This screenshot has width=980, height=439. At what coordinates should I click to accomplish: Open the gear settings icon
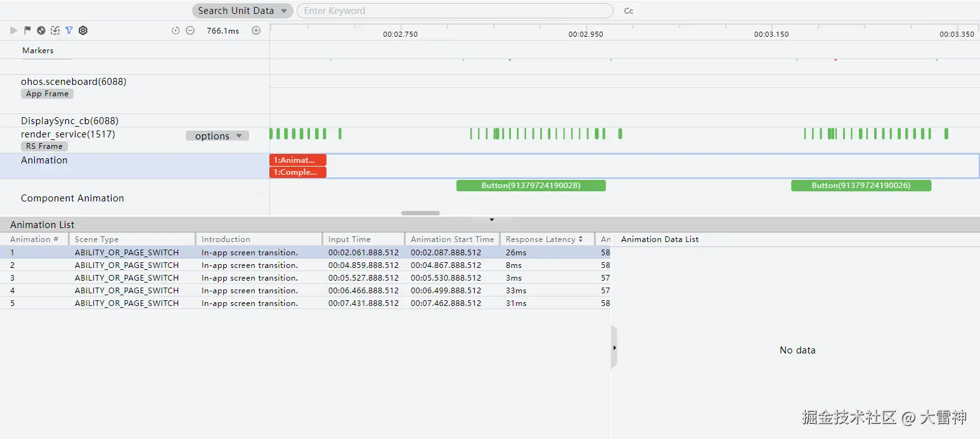pyautogui.click(x=83, y=30)
